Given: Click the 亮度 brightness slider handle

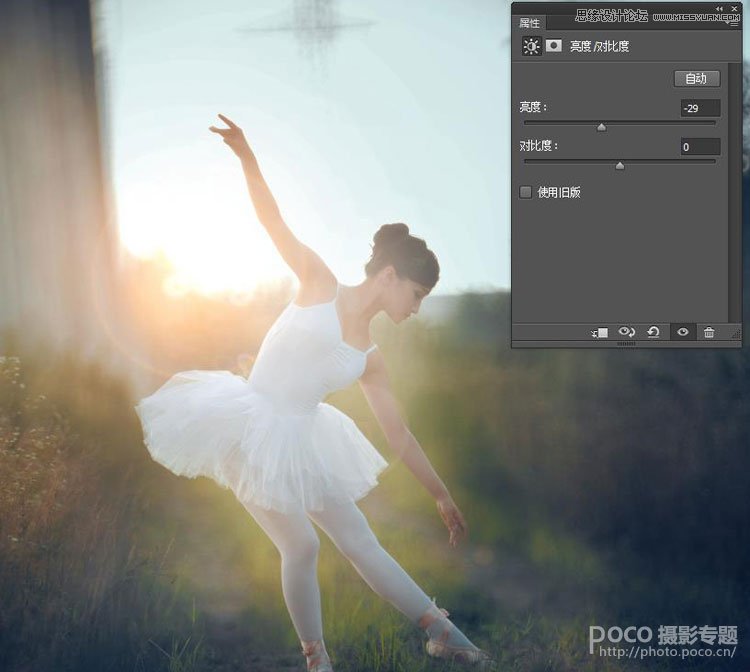Looking at the screenshot, I should 602,127.
